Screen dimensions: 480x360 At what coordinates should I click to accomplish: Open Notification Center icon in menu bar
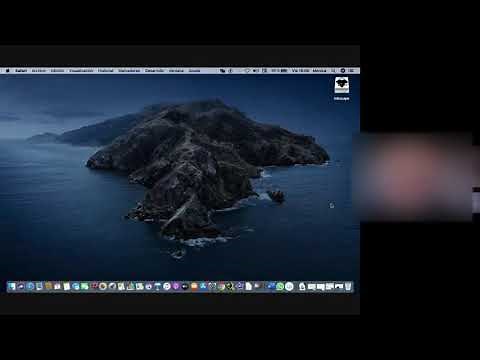tap(351, 71)
